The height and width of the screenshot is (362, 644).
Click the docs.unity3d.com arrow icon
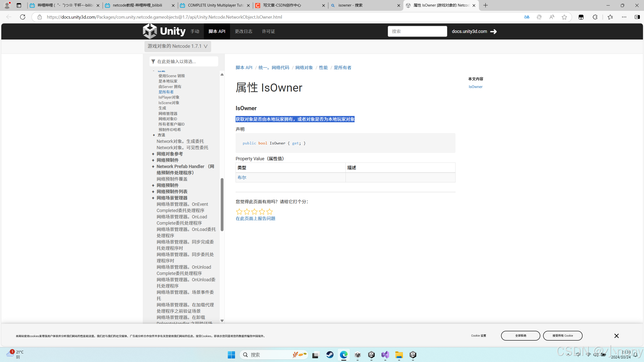[494, 31]
